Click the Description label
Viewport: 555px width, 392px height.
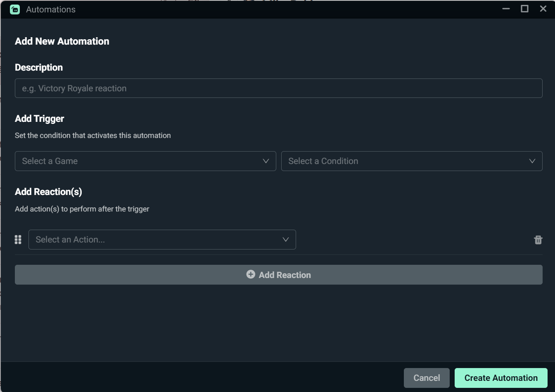coord(39,67)
